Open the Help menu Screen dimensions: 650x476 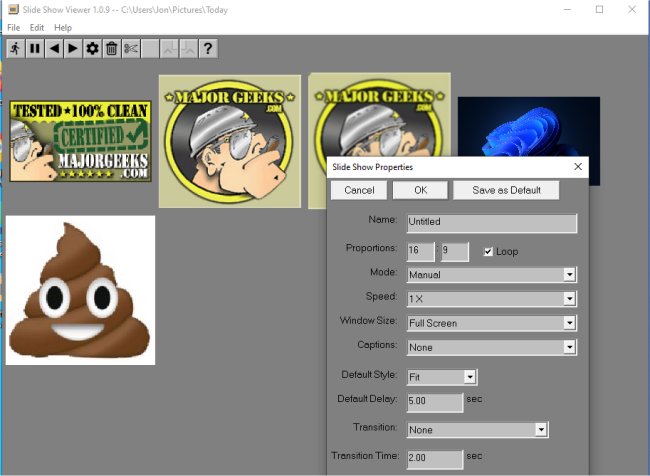(63, 27)
